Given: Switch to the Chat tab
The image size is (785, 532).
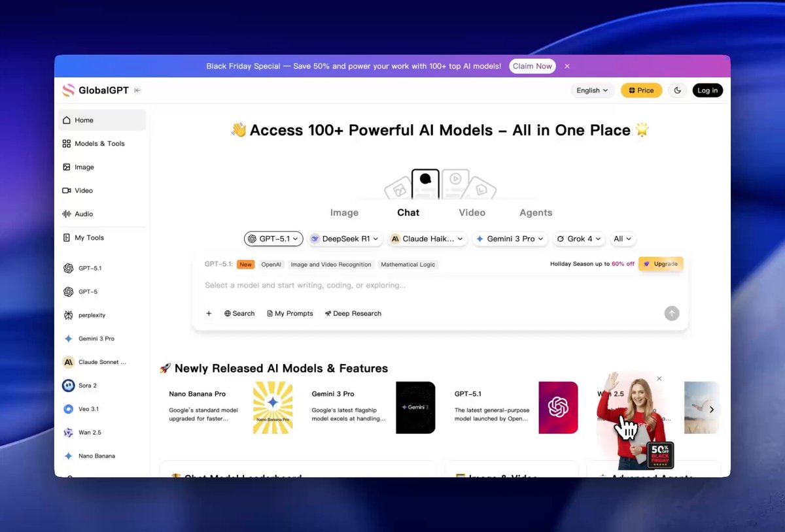Looking at the screenshot, I should point(408,213).
